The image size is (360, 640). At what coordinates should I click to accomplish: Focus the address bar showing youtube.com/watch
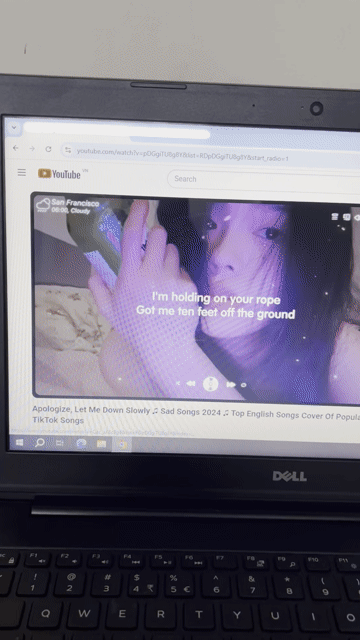coord(210,155)
